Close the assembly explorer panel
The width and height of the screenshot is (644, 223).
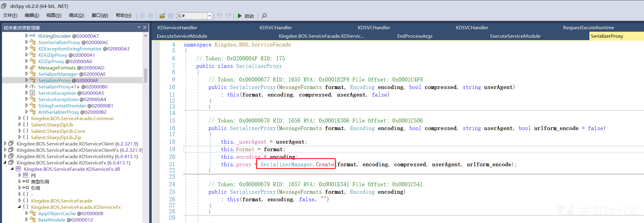coord(145,27)
